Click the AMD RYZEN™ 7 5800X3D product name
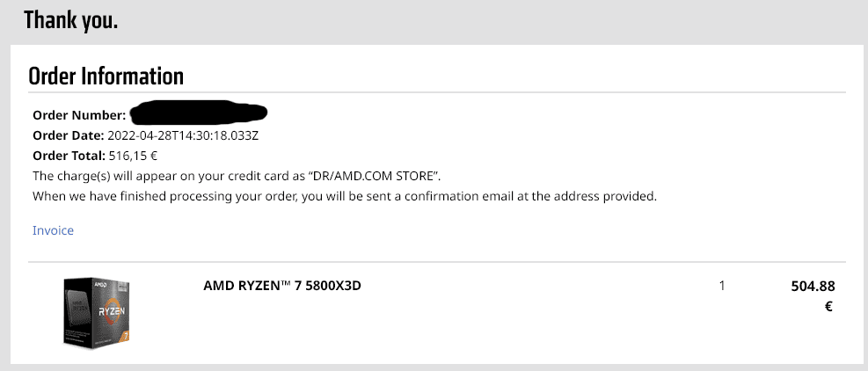The image size is (868, 371). [x=282, y=286]
